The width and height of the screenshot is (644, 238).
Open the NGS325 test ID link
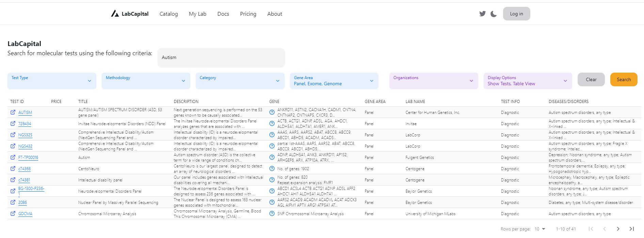tap(25, 135)
